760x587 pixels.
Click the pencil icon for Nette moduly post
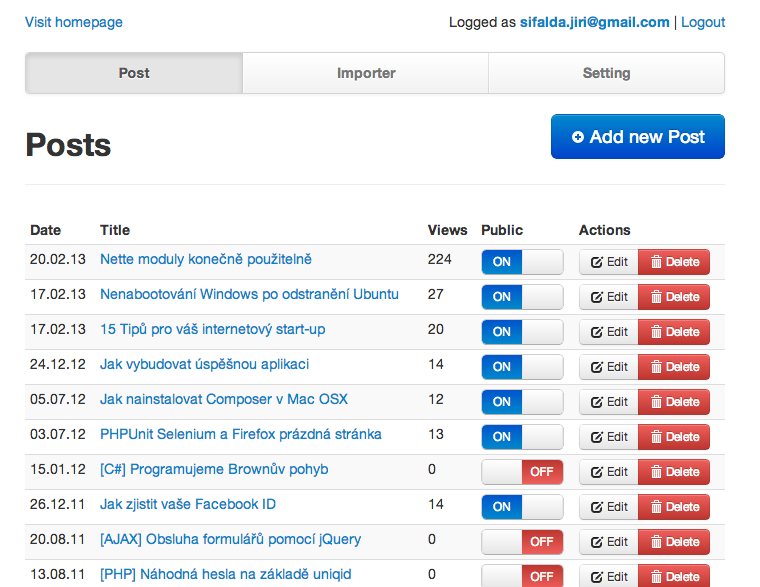point(597,262)
